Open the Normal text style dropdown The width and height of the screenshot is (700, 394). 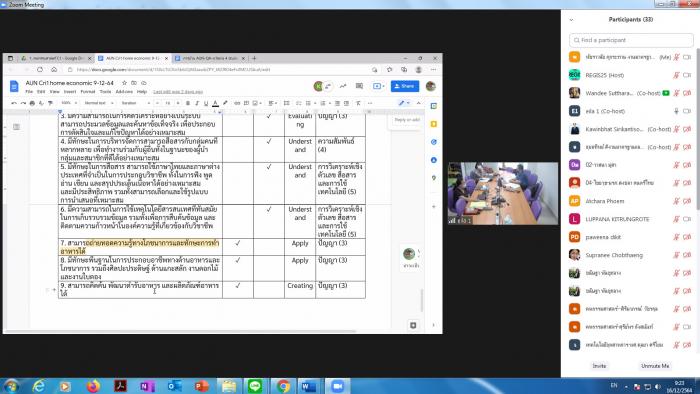coord(99,103)
